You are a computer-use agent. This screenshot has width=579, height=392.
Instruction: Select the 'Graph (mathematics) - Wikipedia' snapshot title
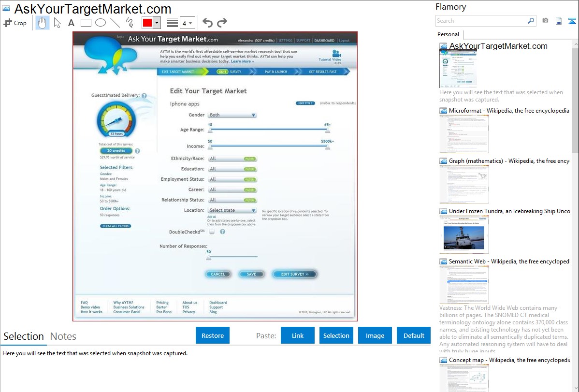click(509, 161)
